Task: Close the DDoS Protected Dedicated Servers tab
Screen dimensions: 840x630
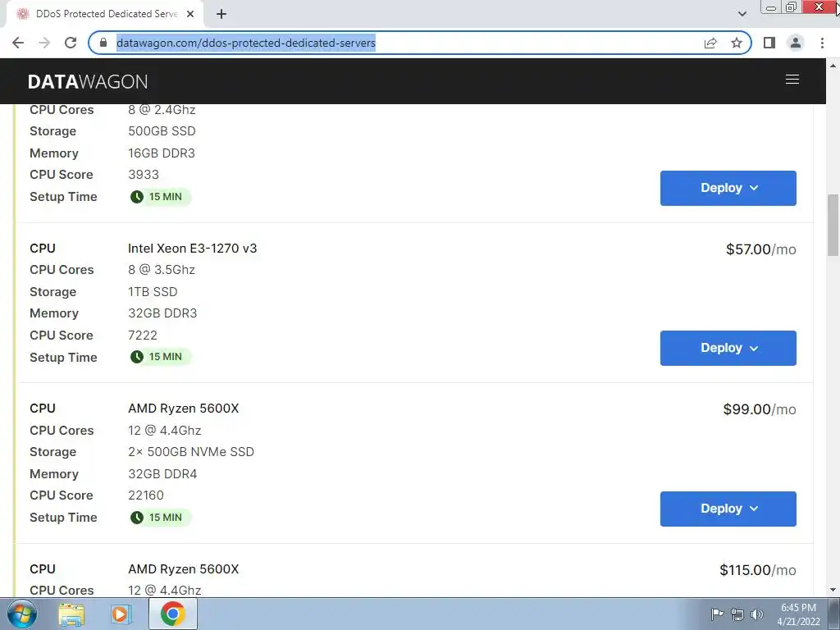Action: (x=190, y=14)
